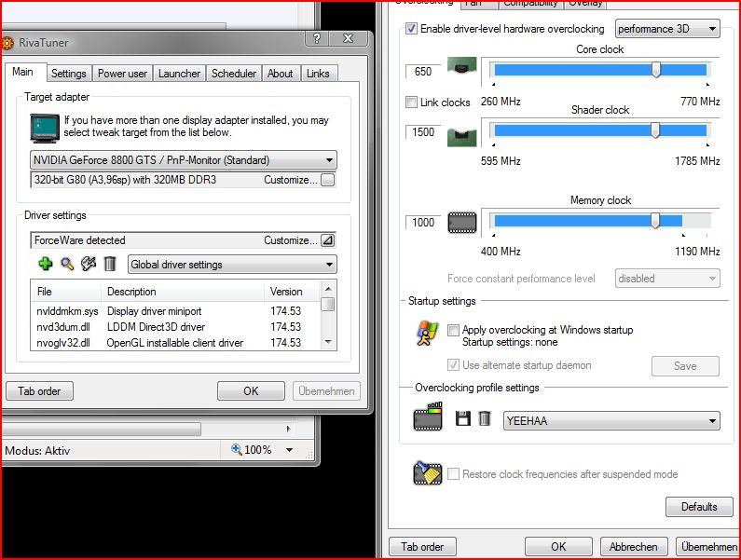Toggle Use alternate startup daemon checkbox

pyautogui.click(x=453, y=365)
